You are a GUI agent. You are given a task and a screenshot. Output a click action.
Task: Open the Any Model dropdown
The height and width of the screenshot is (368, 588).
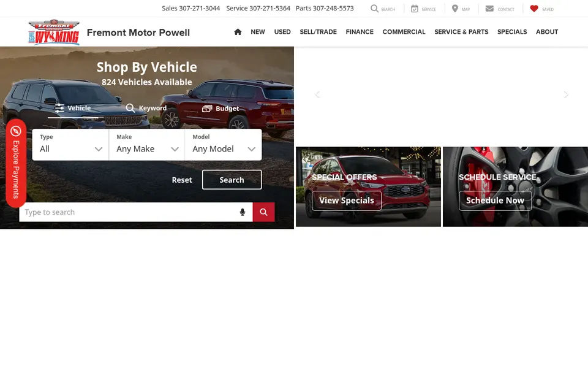coord(223,145)
